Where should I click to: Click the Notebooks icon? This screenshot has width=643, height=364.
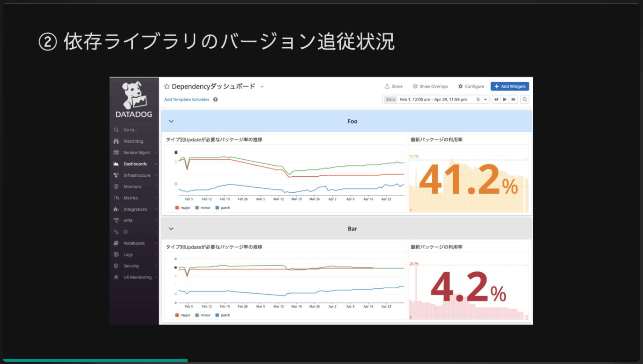pyautogui.click(x=116, y=243)
